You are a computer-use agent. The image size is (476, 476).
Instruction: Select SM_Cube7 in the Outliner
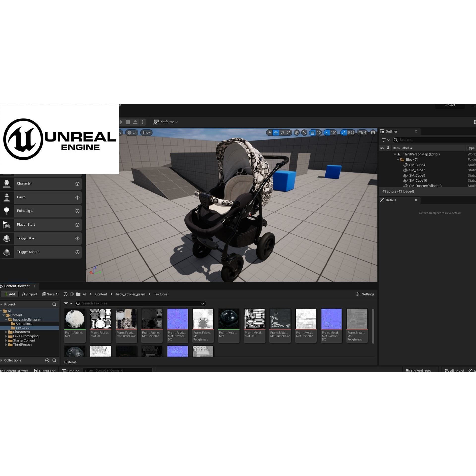[417, 170]
